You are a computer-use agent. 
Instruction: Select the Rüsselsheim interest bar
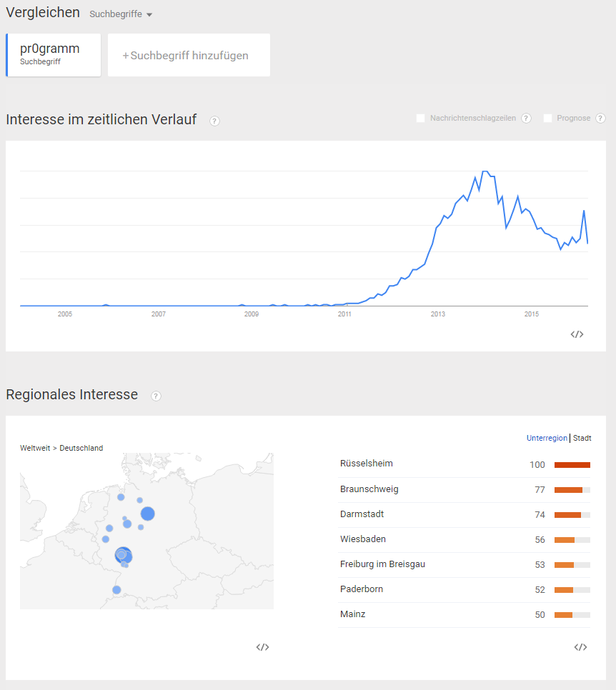pyautogui.click(x=572, y=465)
